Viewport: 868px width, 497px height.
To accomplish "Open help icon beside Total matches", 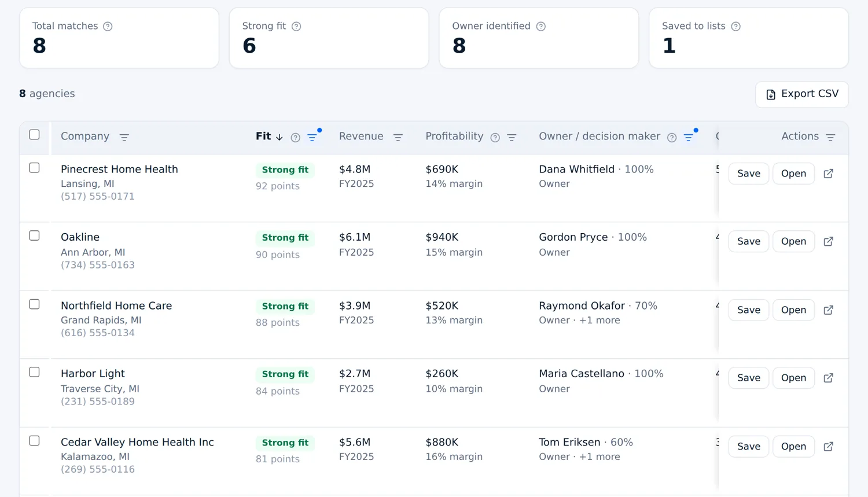I will [108, 26].
